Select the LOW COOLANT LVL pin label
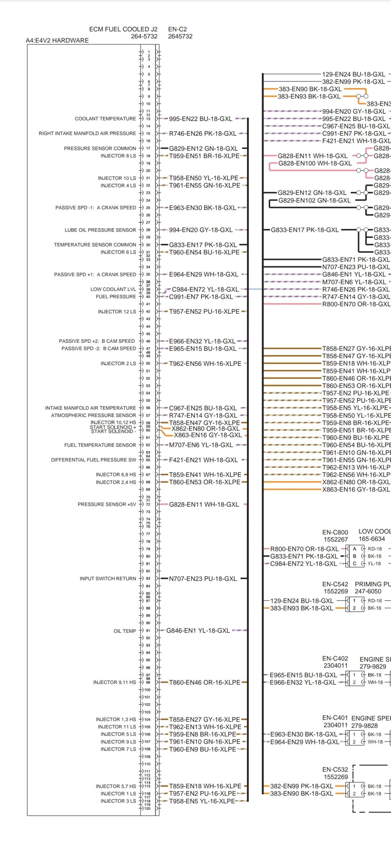 [x=113, y=289]
